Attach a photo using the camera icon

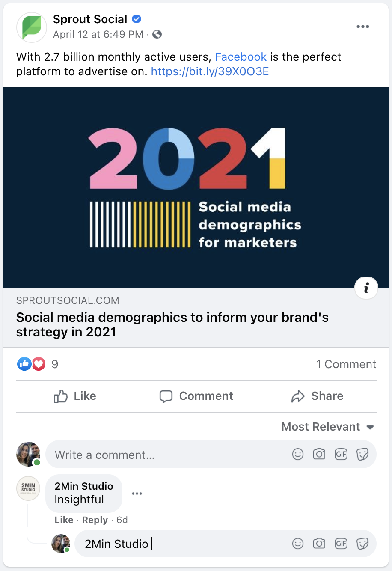(x=319, y=454)
